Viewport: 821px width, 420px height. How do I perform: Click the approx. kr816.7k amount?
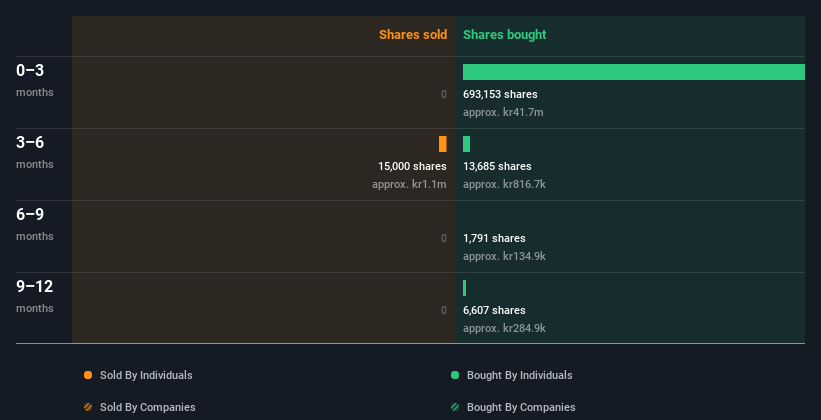click(504, 184)
